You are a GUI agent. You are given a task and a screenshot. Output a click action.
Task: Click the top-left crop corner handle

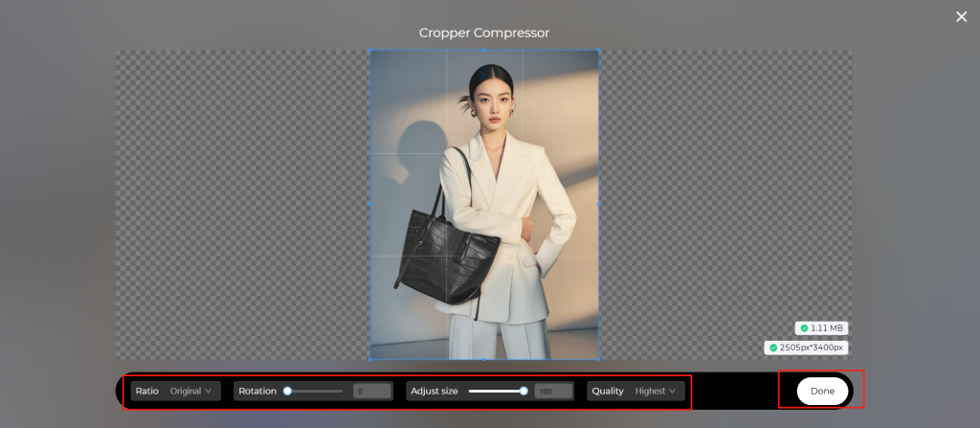point(370,50)
